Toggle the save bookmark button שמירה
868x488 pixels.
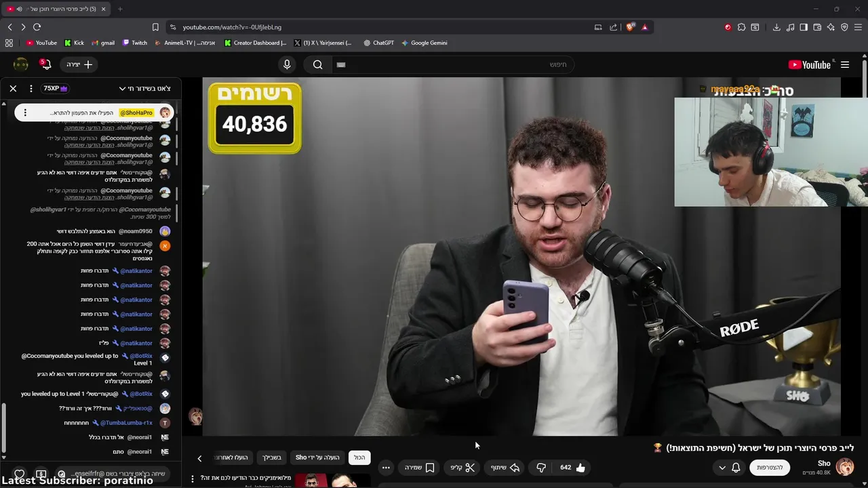[419, 468]
